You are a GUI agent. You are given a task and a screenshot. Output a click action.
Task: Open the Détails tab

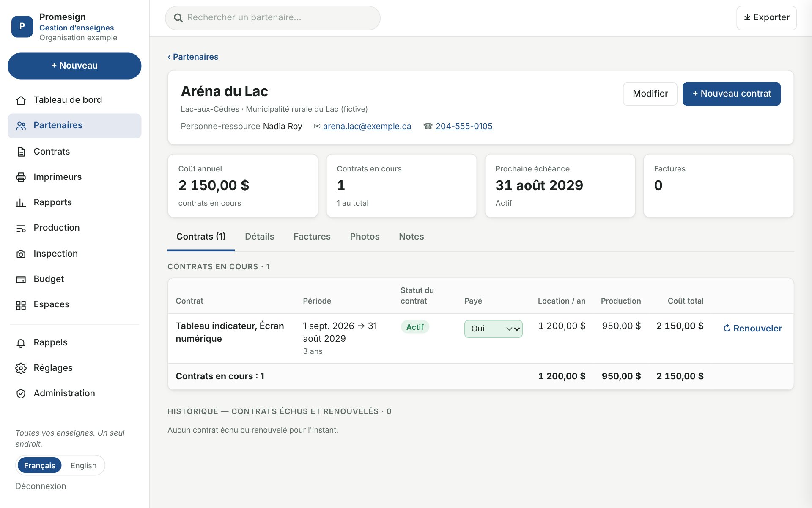tap(260, 237)
